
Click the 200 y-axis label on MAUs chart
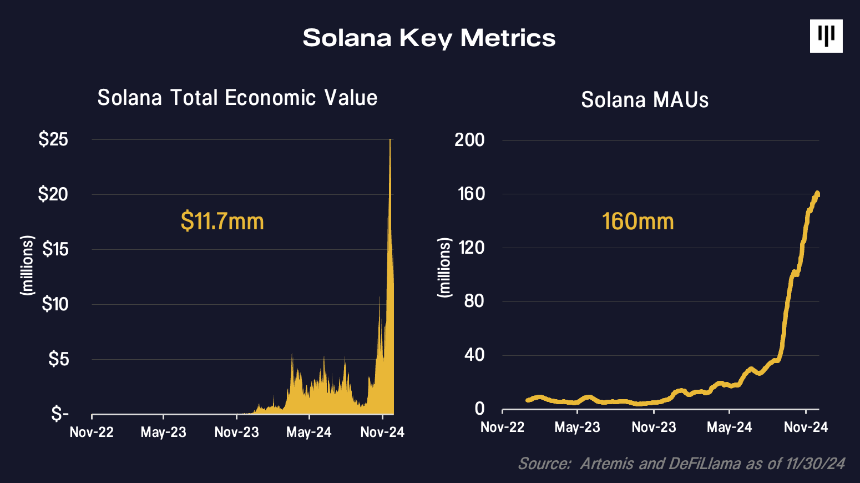coord(469,140)
